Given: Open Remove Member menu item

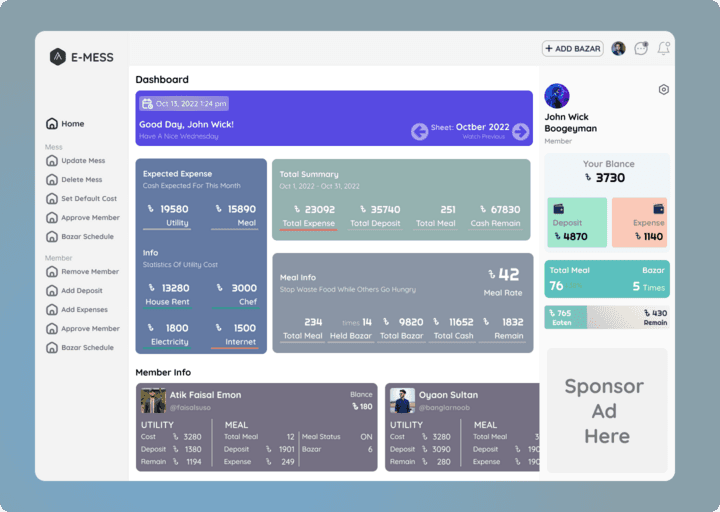Looking at the screenshot, I should pyautogui.click(x=89, y=272).
